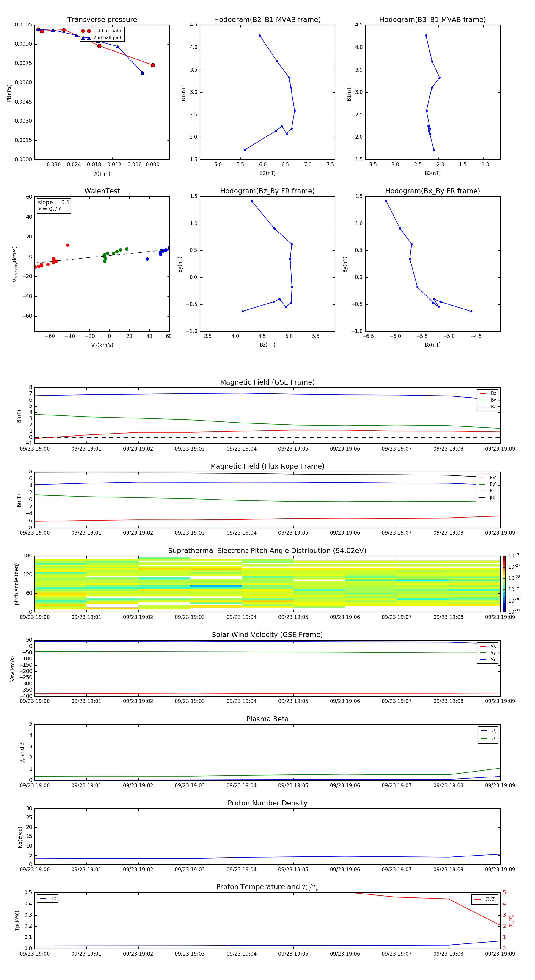Select the 'Vx' legend entry
535x980 pixels.
488,646
